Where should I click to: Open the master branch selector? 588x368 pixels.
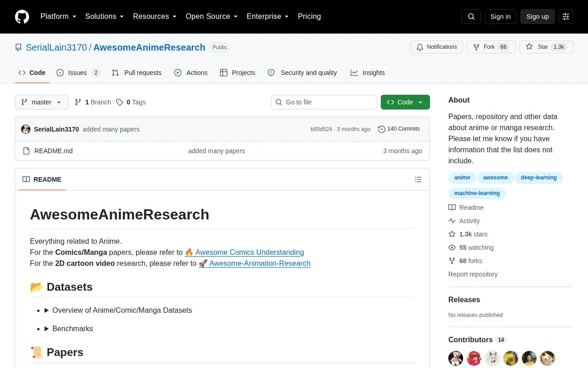pos(41,102)
